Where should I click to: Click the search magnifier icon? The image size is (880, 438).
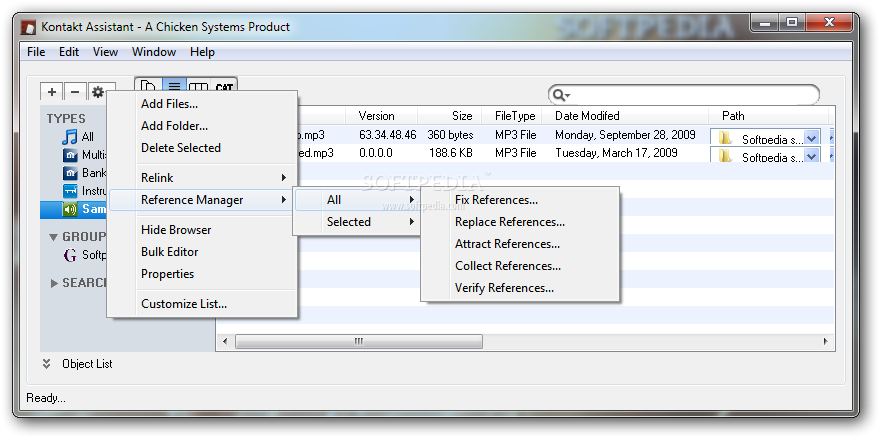point(560,95)
